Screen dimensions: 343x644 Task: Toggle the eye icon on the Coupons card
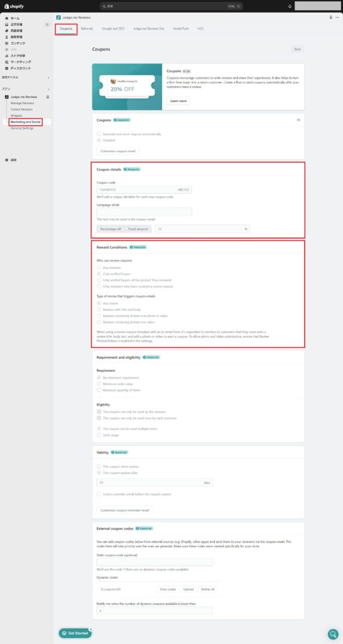[298, 120]
